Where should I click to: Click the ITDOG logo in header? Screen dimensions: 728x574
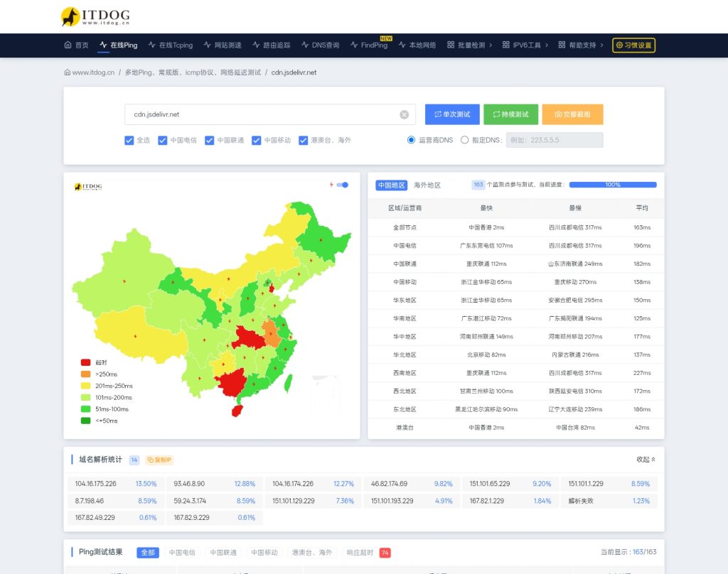point(95,16)
